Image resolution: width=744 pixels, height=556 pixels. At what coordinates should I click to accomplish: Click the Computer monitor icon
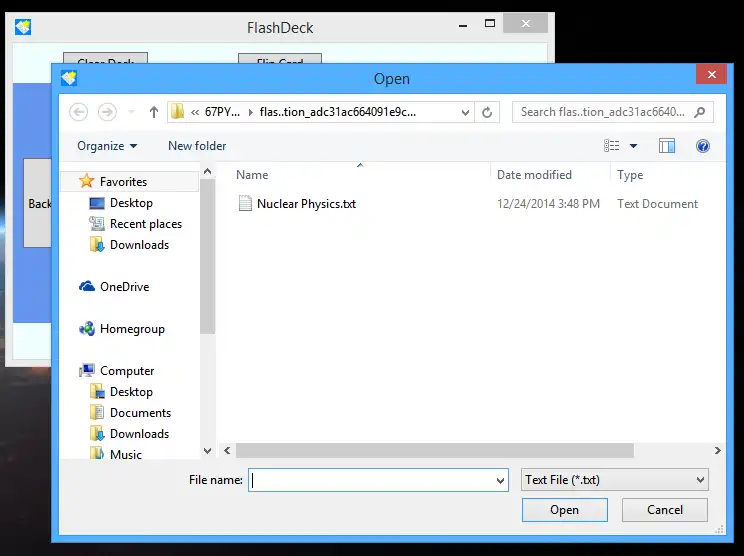click(x=87, y=370)
